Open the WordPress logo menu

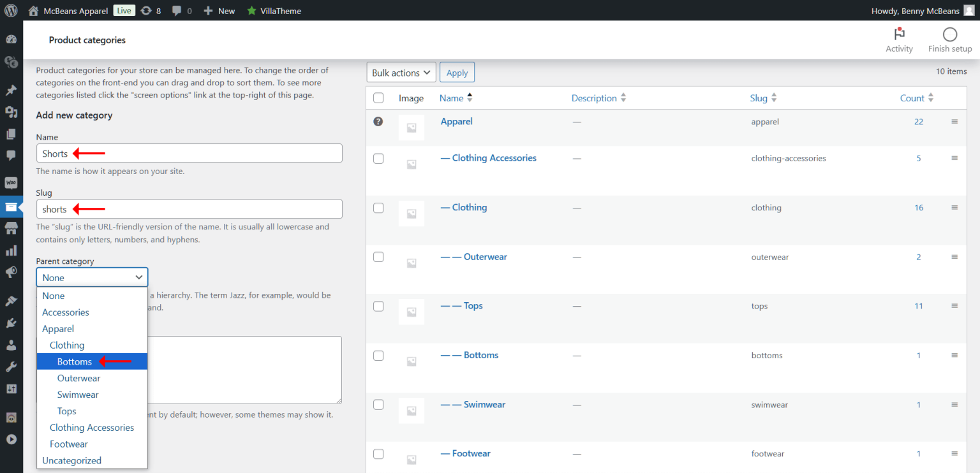11,10
